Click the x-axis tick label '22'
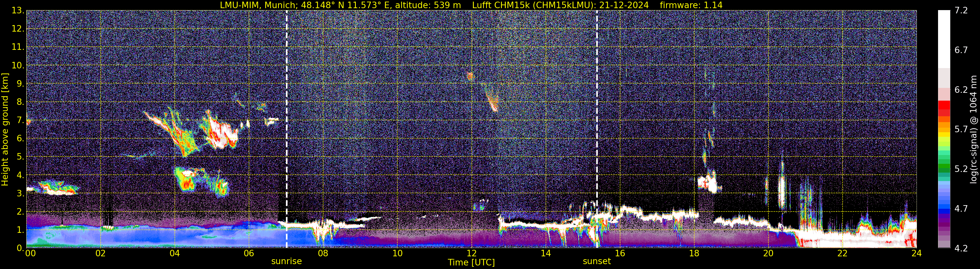This screenshot has width=980, height=269. [842, 253]
